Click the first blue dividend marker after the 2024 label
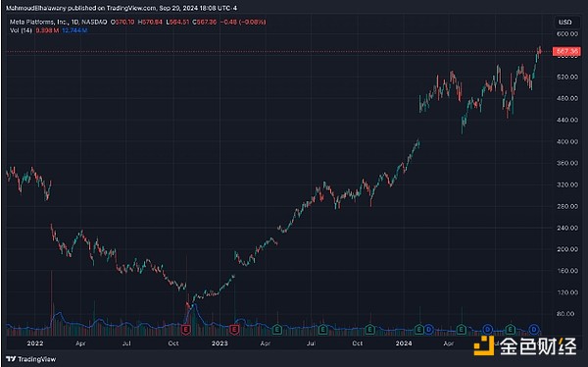 (x=428, y=330)
